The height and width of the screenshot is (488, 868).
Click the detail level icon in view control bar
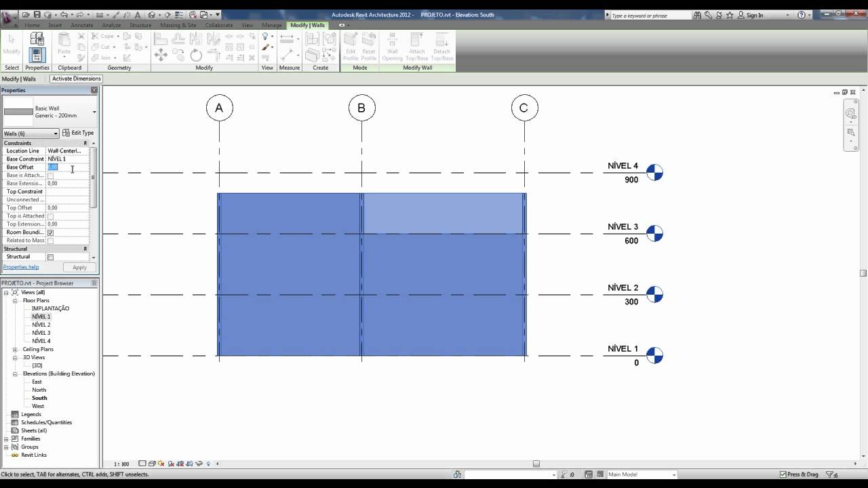(142, 464)
